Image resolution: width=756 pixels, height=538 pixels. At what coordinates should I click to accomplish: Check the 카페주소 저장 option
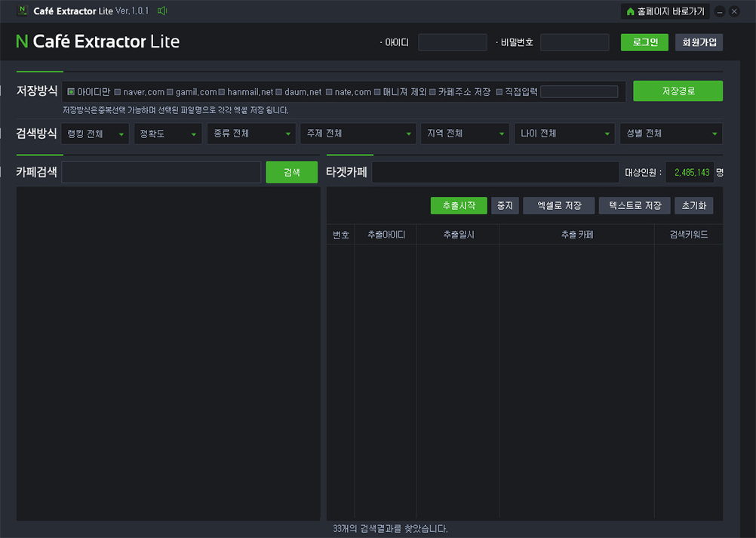click(x=432, y=91)
